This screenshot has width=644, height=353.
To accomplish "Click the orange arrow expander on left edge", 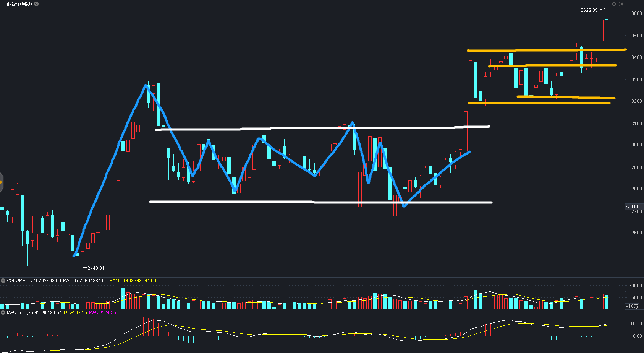I will pyautogui.click(x=2, y=182).
